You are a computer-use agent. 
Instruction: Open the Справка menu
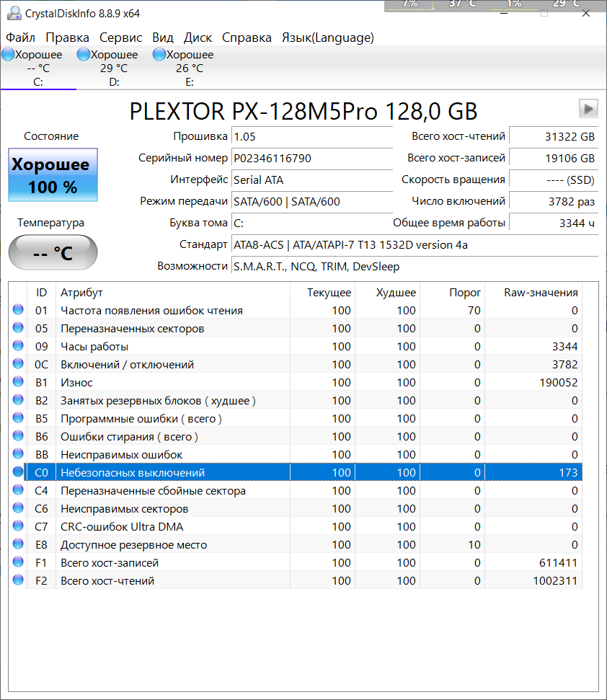(247, 37)
